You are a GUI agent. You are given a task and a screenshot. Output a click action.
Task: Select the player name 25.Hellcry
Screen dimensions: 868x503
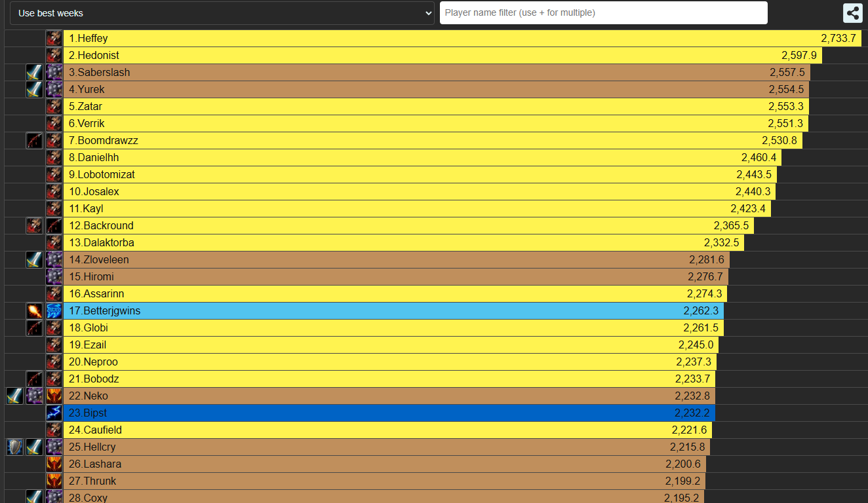94,447
